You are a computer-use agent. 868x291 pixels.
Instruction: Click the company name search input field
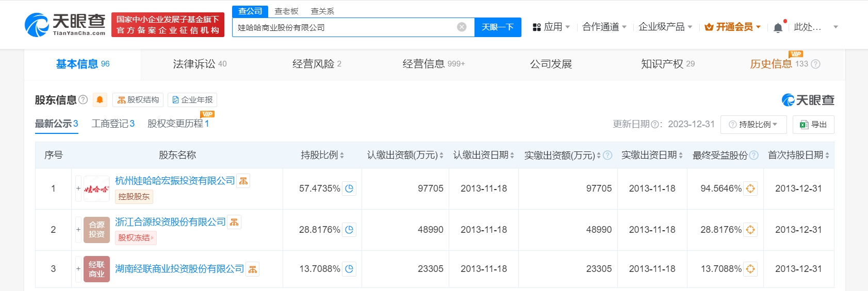point(343,27)
